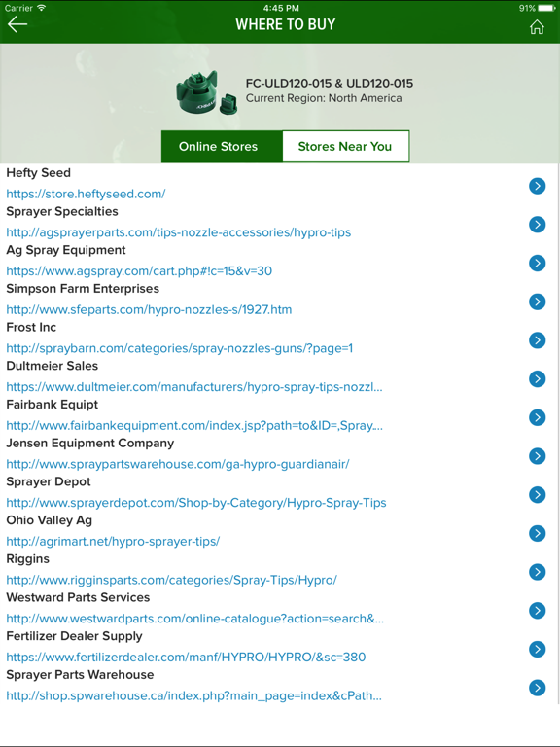Screen dimensions: 560x747
Task: Open Hefty Seed arrow button
Action: pyautogui.click(x=537, y=186)
